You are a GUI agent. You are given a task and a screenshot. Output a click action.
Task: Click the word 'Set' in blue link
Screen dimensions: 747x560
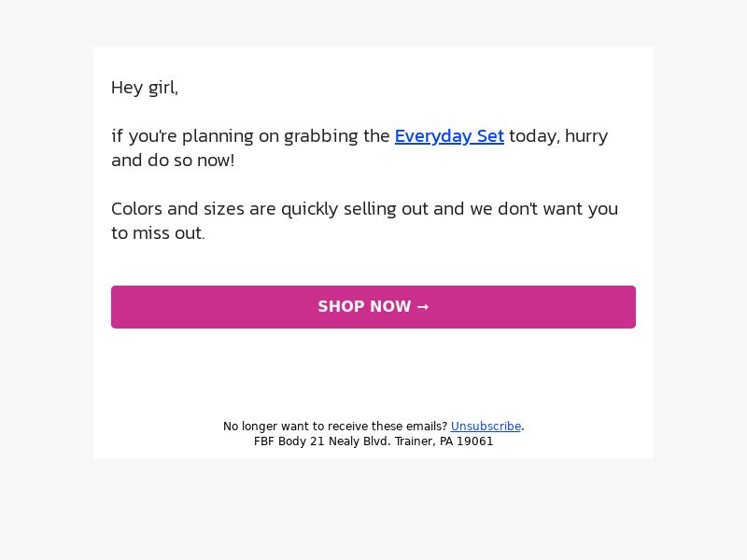point(490,136)
